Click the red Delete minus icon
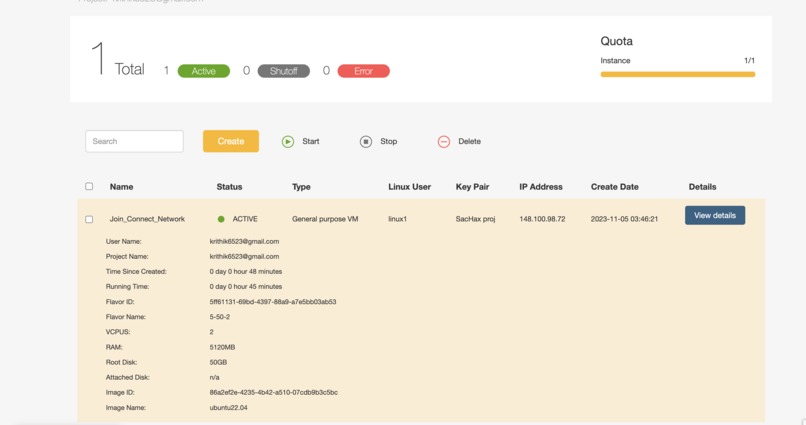 444,141
